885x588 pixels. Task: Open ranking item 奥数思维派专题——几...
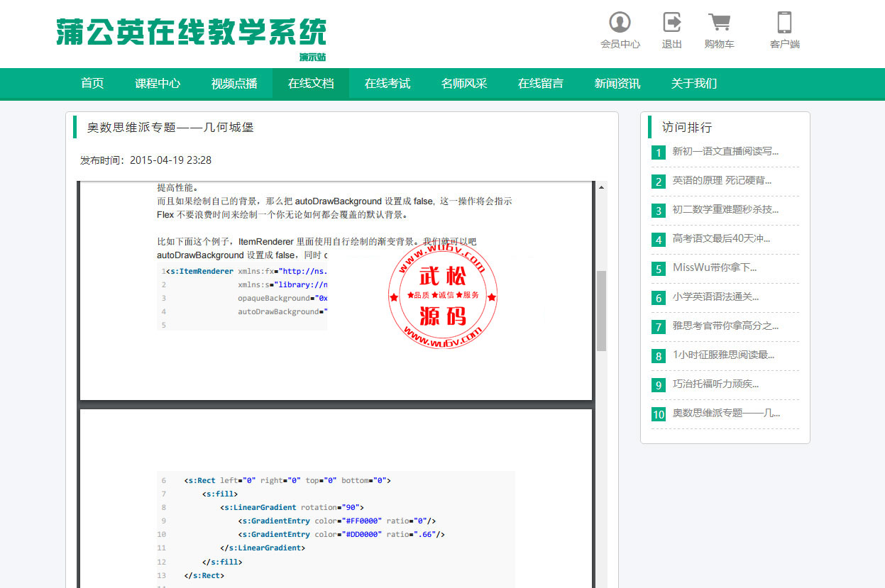tap(726, 413)
